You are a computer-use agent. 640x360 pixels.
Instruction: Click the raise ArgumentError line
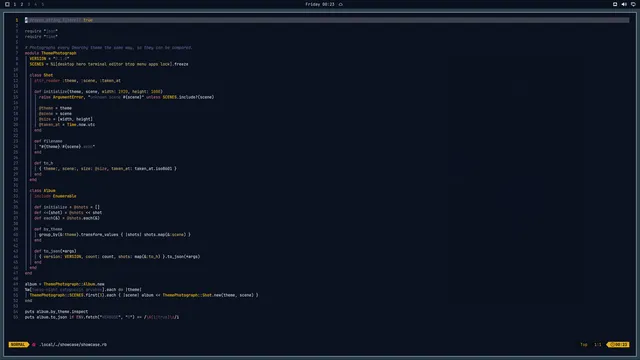tap(126, 97)
